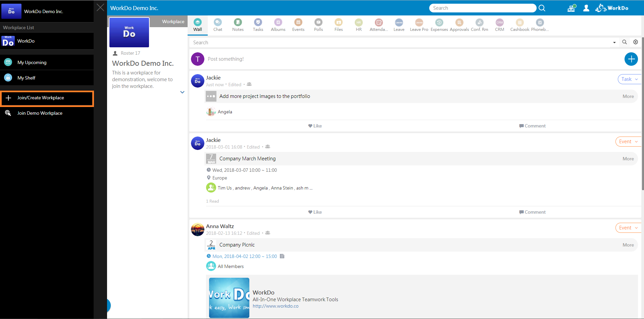Click the WorkDo logo in top right
Screen dimensions: 644x319
click(612, 8)
